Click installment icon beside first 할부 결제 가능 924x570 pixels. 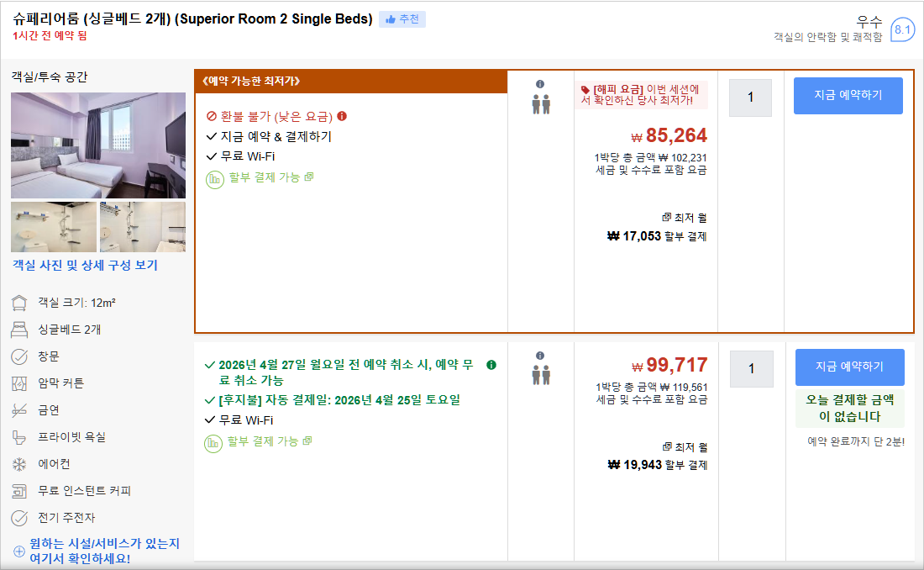tap(214, 179)
